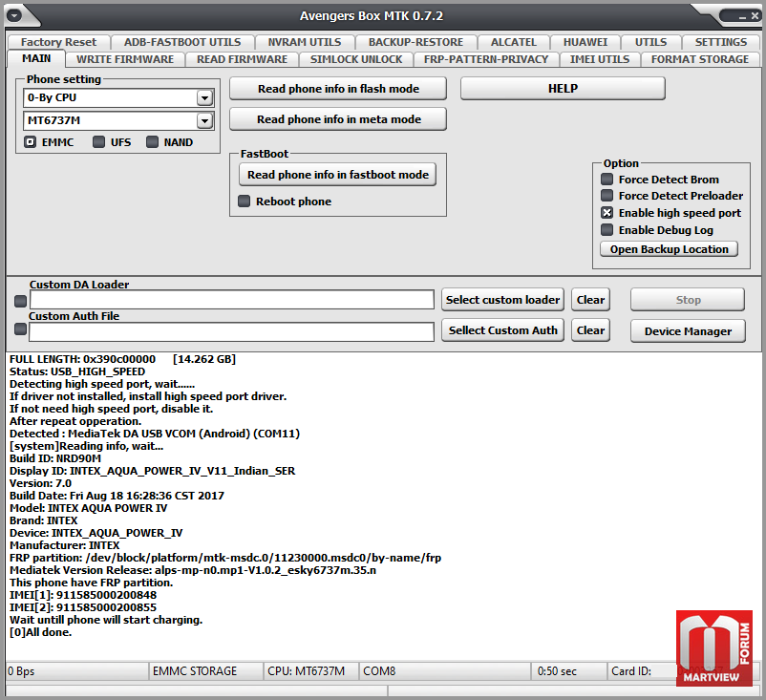
Task: Open the SETTINGS tab
Action: point(720,42)
